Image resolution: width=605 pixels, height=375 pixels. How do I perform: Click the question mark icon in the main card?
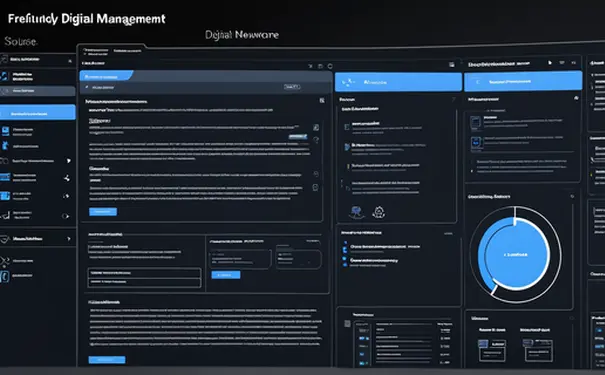pos(316,140)
